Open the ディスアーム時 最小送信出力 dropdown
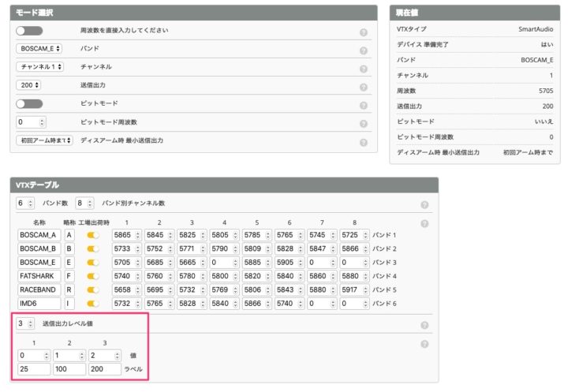 44,140
